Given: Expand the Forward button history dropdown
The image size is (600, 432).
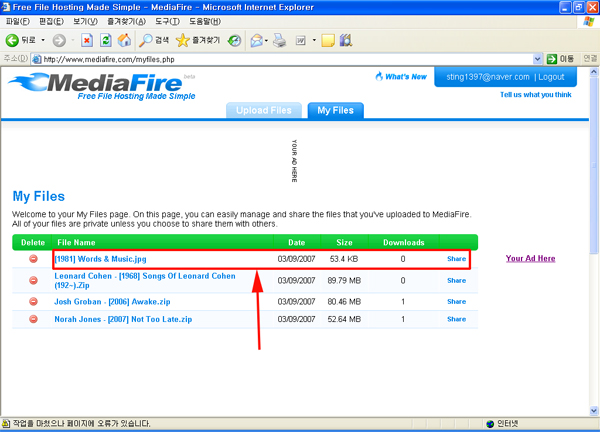Looking at the screenshot, I should 73,40.
